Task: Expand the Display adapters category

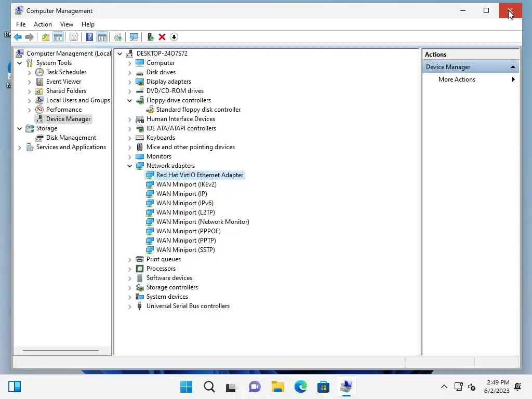Action: [129, 82]
